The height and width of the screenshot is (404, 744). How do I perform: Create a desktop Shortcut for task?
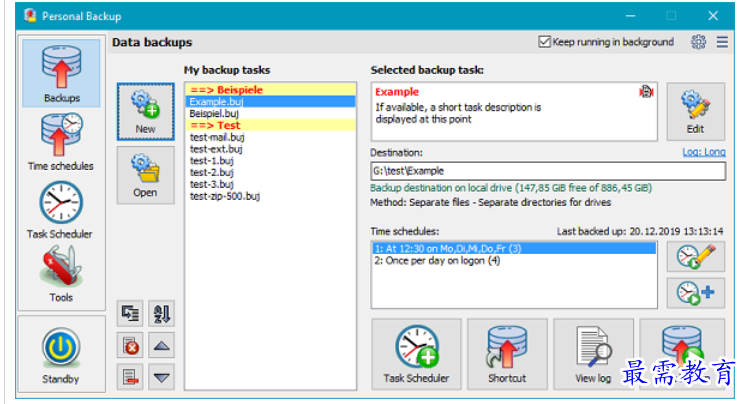(x=507, y=354)
